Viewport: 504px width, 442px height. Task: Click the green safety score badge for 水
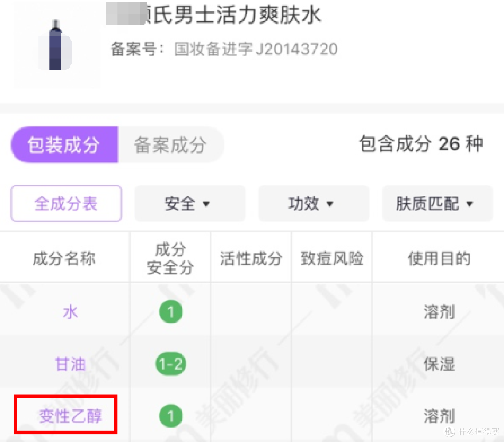[170, 311]
